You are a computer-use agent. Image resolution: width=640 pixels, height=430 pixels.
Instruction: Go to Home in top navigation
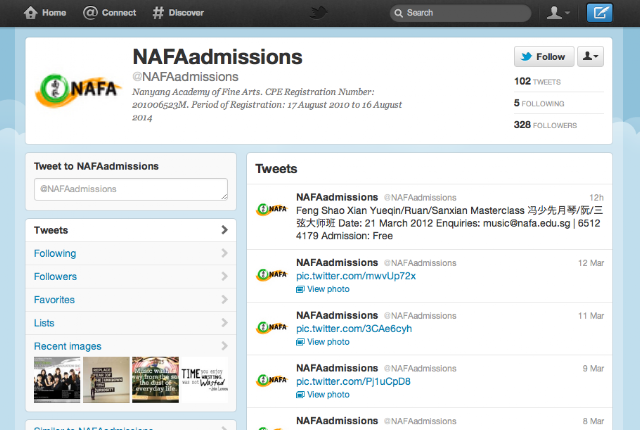(45, 13)
